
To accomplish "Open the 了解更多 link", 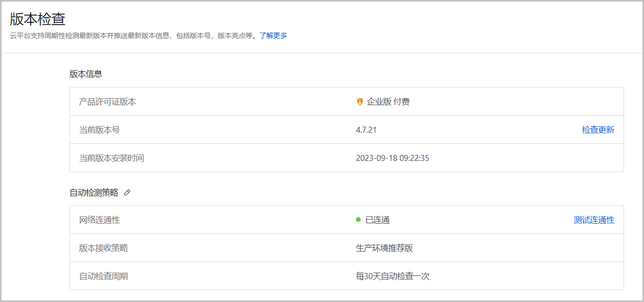I will (273, 35).
